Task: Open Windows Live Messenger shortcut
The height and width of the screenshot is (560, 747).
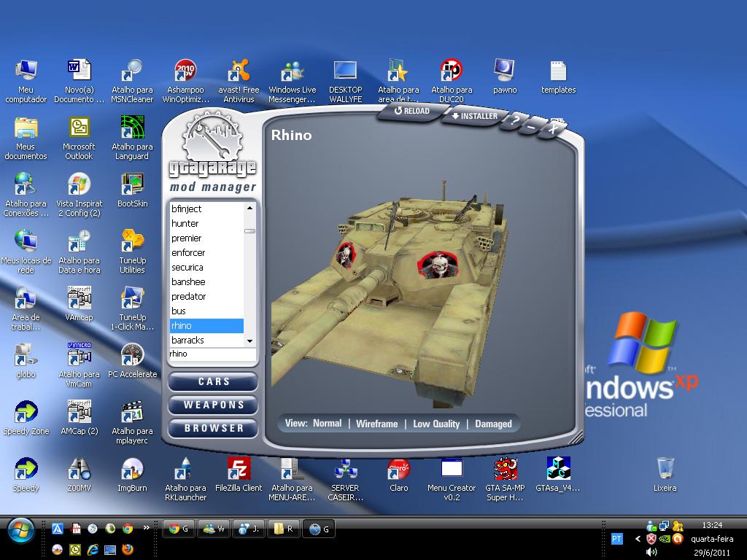Action: coord(292,81)
